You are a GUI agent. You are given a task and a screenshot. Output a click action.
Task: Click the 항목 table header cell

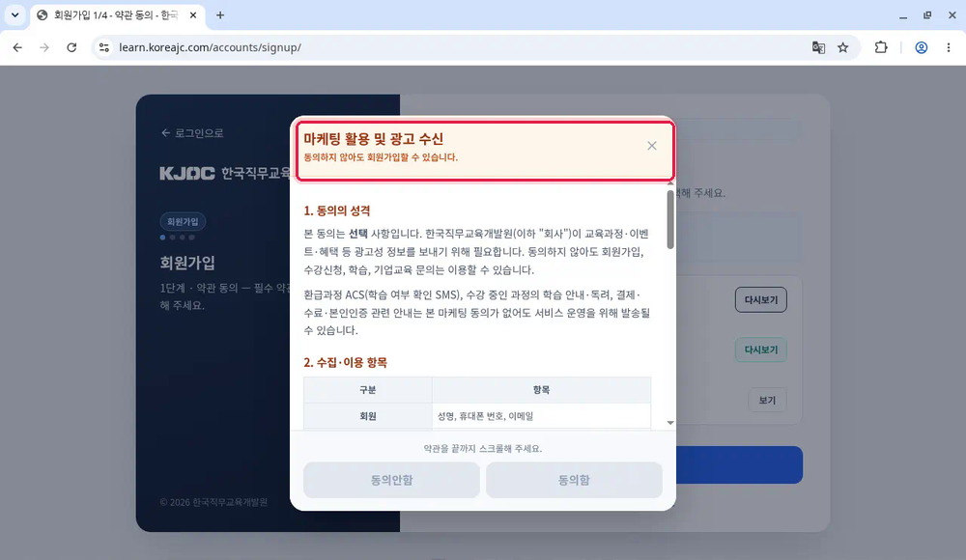coord(542,390)
